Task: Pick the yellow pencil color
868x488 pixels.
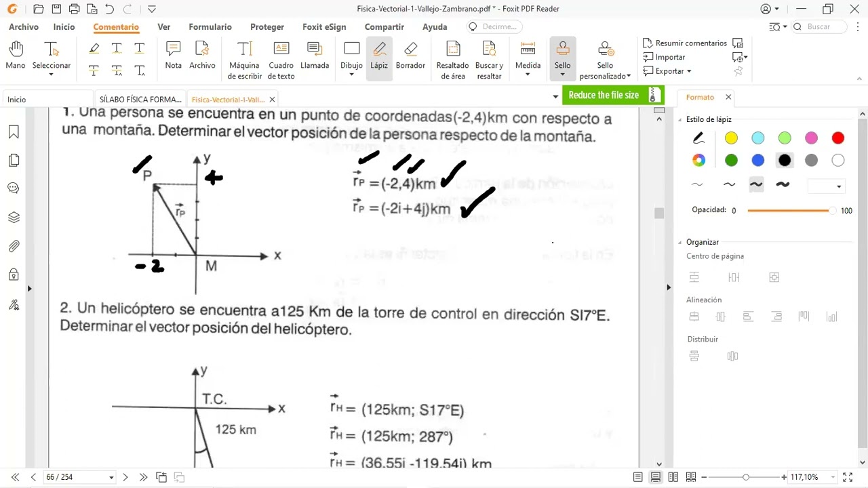Action: [x=731, y=138]
